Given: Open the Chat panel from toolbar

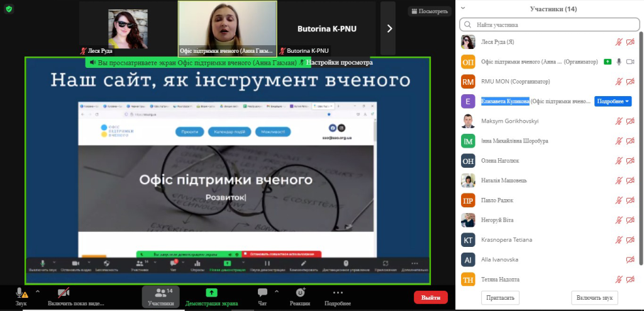Looking at the screenshot, I should coord(262,296).
